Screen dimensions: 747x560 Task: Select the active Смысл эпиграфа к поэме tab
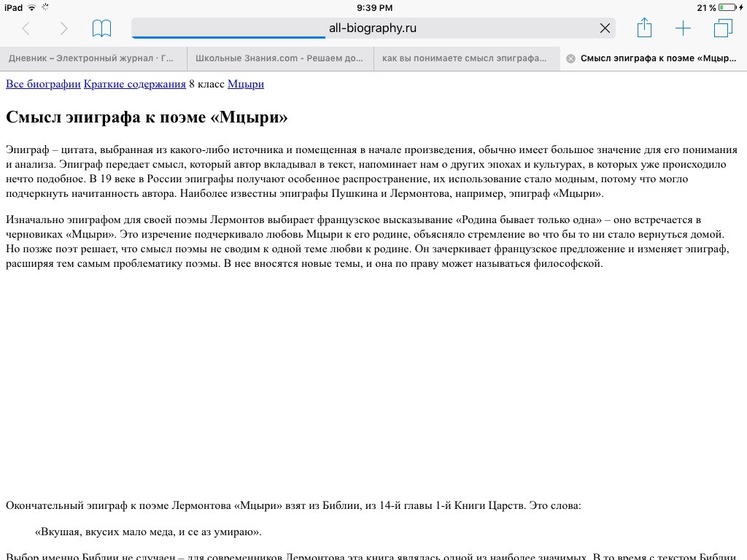click(x=658, y=58)
